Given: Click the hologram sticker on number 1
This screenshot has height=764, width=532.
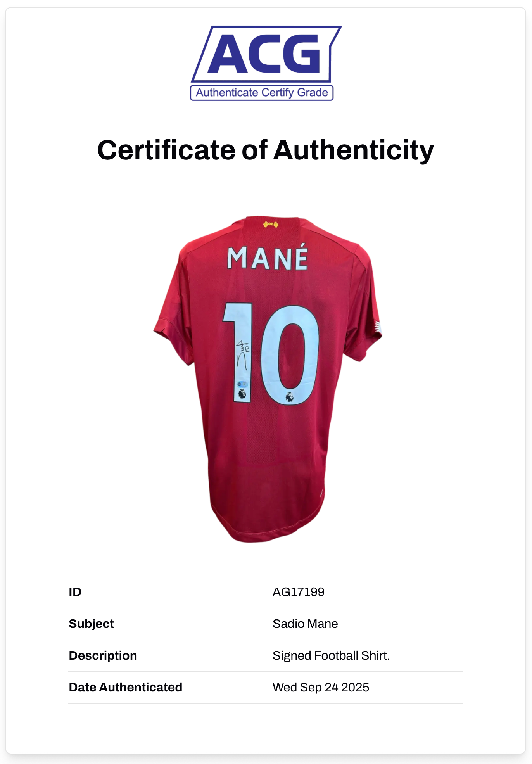Looking at the screenshot, I should click(242, 384).
